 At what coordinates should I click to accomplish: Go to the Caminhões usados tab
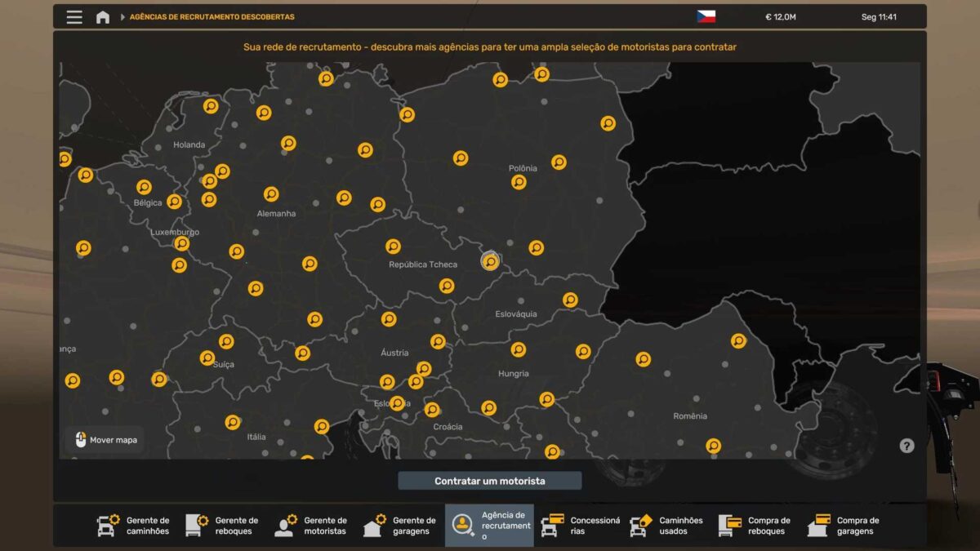(x=667, y=526)
